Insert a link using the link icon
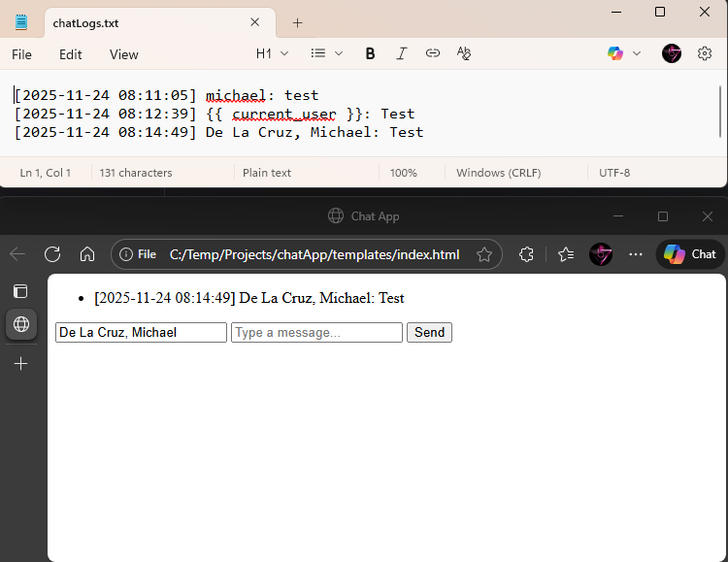 [x=433, y=54]
